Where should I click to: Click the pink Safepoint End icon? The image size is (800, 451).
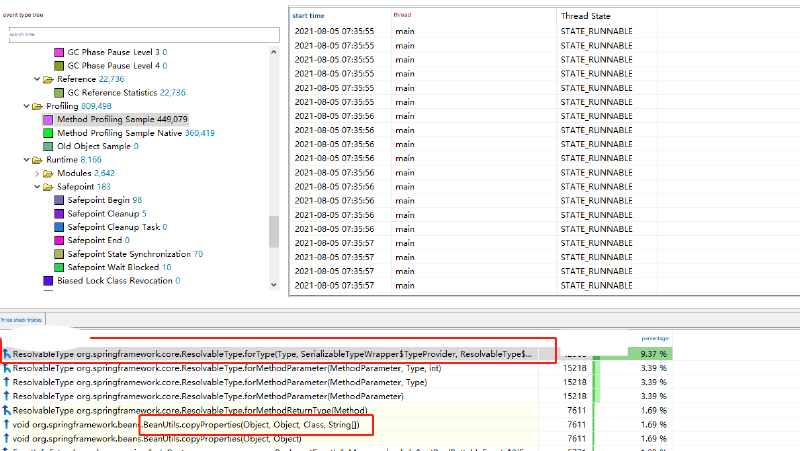[58, 240]
